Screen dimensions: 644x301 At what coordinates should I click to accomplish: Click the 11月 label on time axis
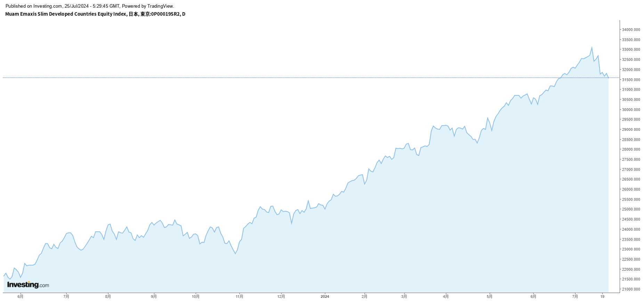coord(239,296)
